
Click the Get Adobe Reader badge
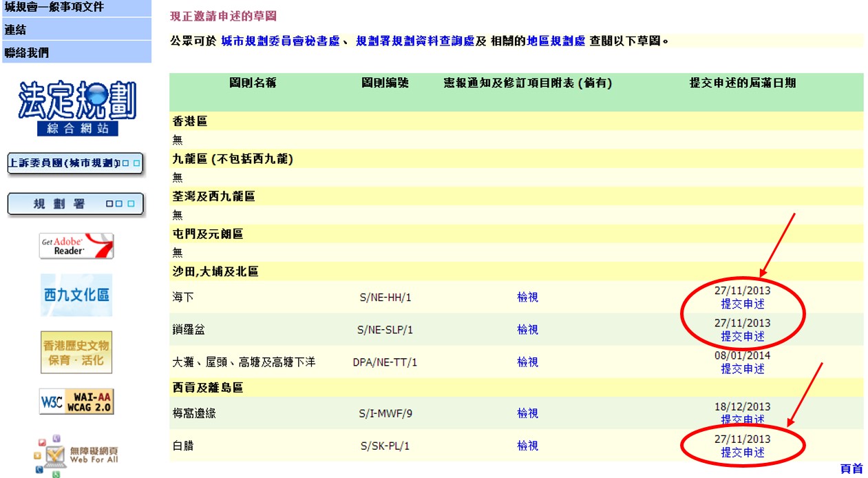(76, 246)
